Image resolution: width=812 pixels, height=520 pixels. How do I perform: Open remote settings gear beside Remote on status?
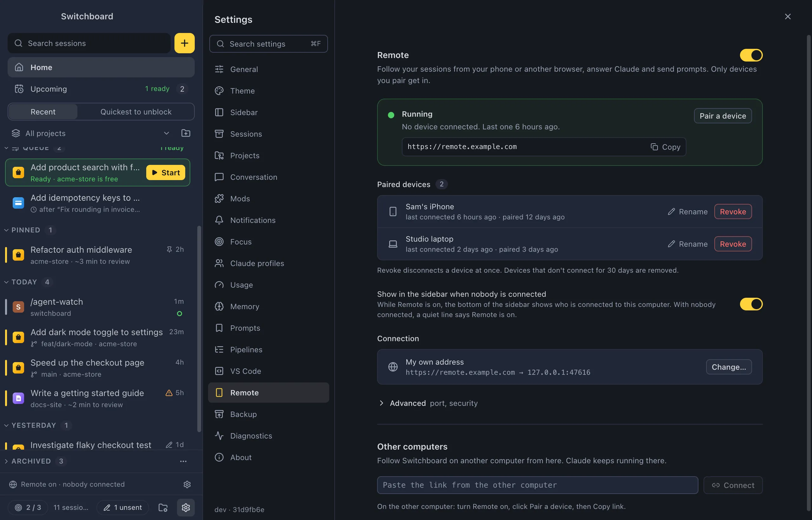187,484
